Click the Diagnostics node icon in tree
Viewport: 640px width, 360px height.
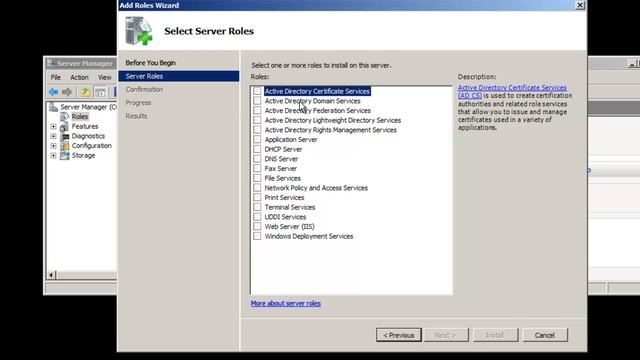64,136
